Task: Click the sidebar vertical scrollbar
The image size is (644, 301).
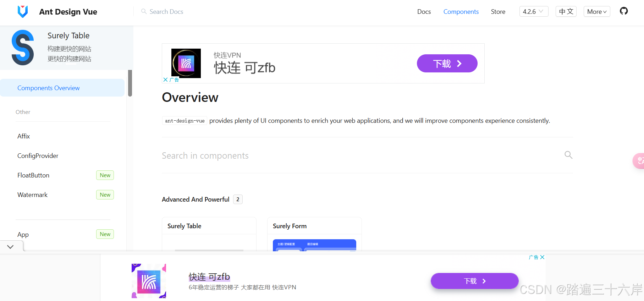Action: pos(130,83)
